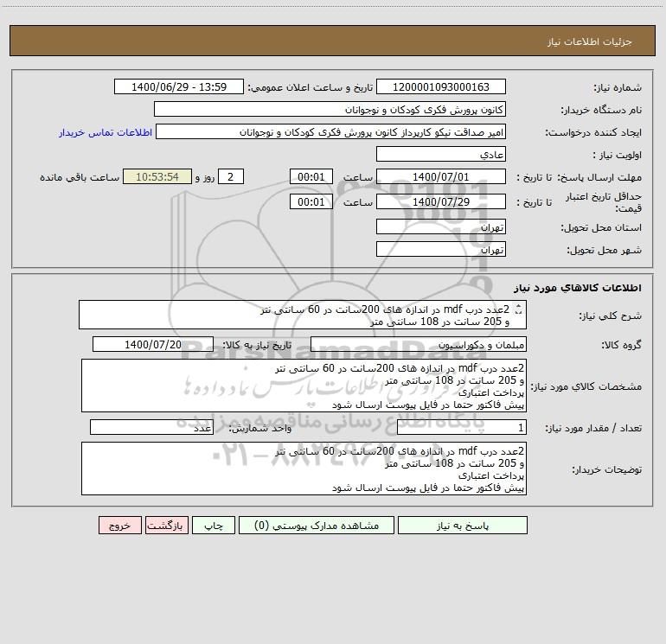
Task: Click label 'شهر محل تحویل:'
Action: tap(605, 250)
